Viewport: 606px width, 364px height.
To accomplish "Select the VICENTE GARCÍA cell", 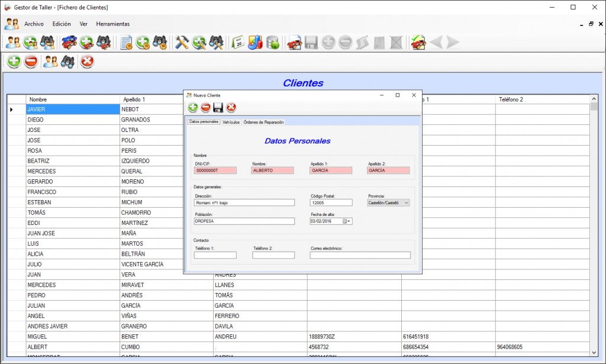I will [151, 265].
